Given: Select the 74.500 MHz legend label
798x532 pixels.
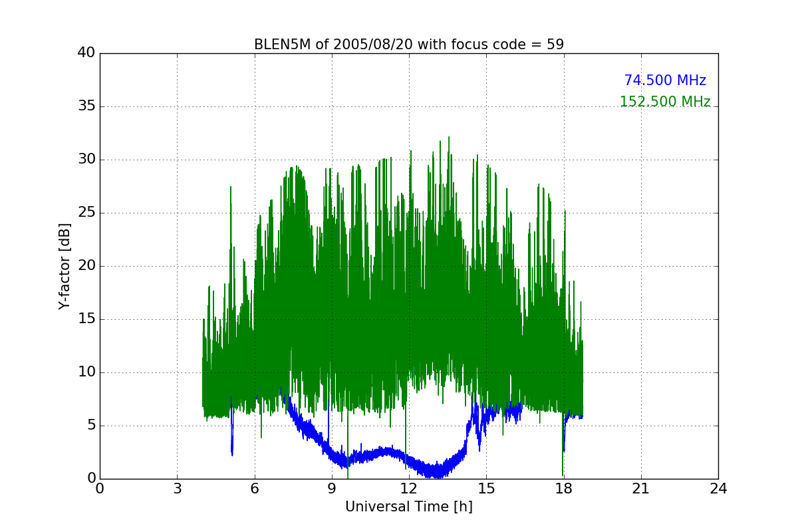Looking at the screenshot, I should point(665,80).
